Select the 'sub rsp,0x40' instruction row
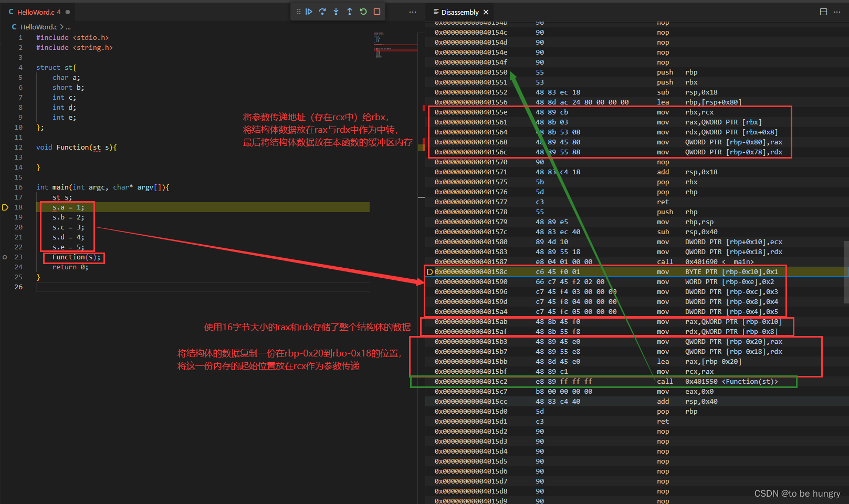 (x=636, y=232)
